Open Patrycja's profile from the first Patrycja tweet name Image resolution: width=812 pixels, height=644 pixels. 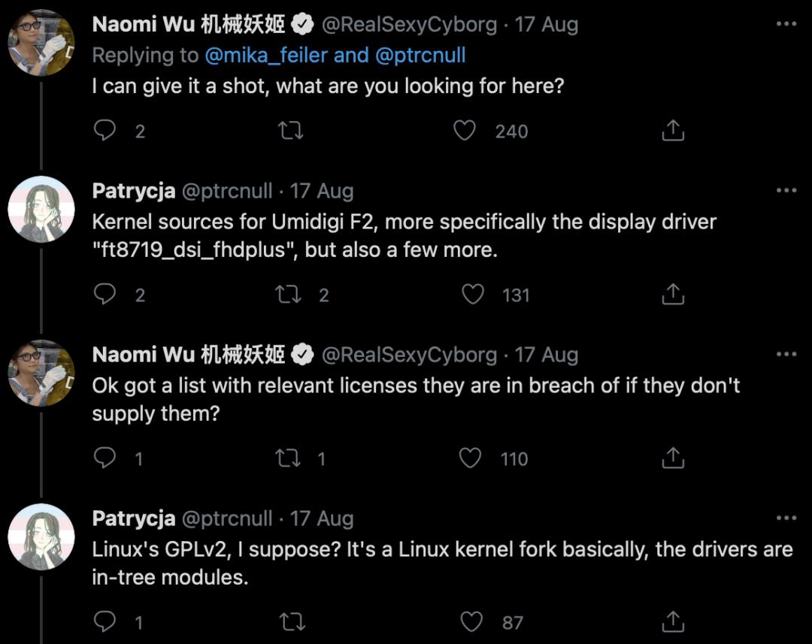133,191
